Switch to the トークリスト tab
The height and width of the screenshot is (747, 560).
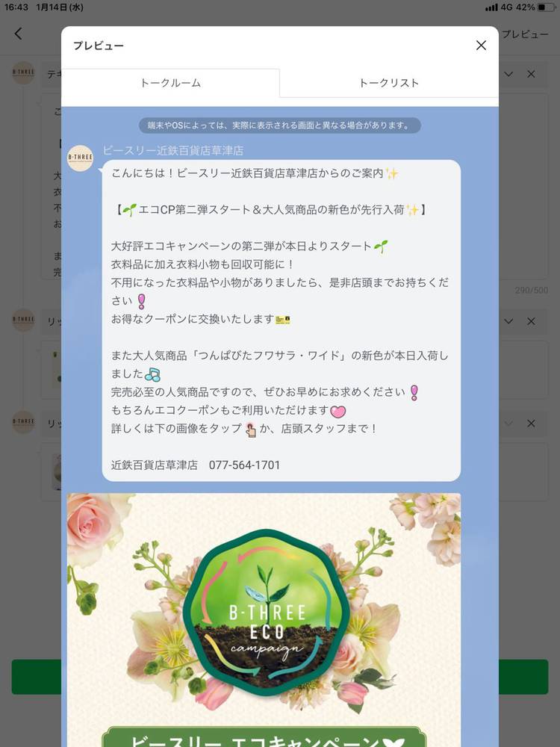click(x=388, y=83)
